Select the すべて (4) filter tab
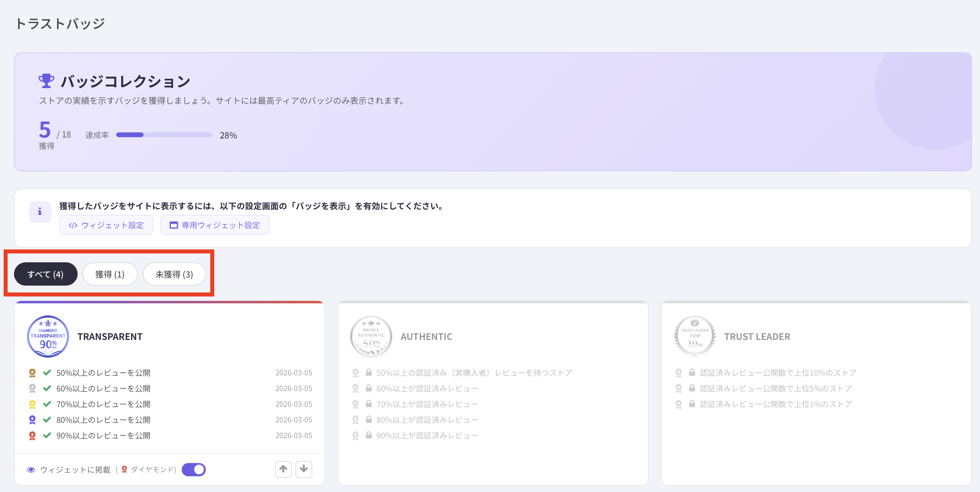 (x=45, y=274)
